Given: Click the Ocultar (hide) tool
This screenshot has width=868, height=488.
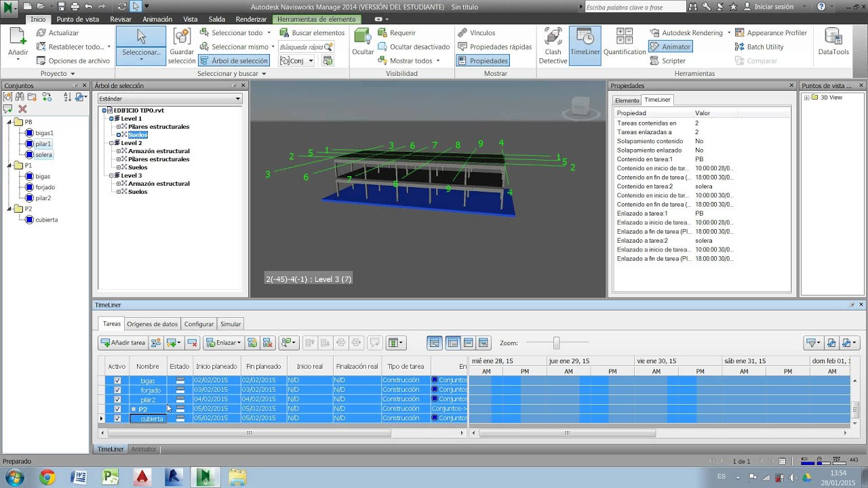Looking at the screenshot, I should pyautogui.click(x=363, y=42).
